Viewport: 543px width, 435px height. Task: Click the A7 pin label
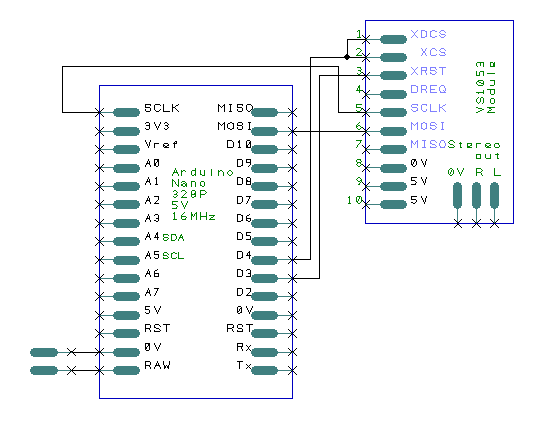152,292
